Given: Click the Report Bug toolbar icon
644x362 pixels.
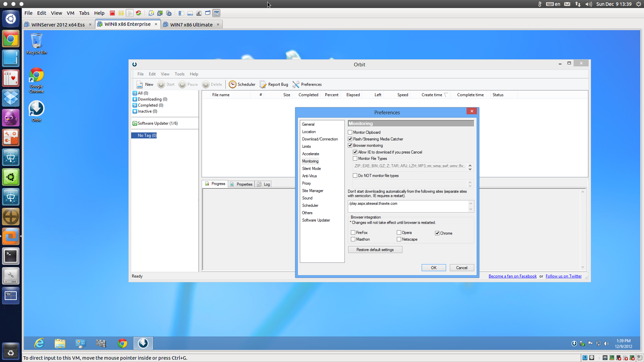Looking at the screenshot, I should [x=263, y=84].
